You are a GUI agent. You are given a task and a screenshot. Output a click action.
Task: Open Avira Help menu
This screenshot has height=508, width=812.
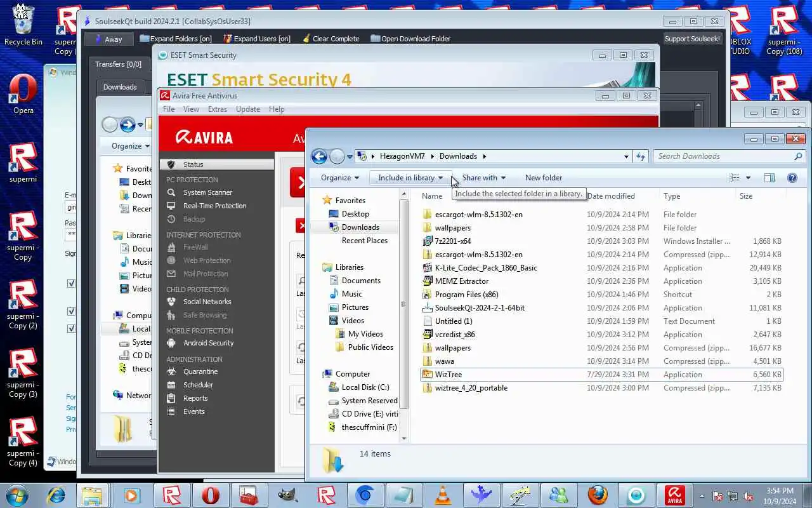coord(277,109)
